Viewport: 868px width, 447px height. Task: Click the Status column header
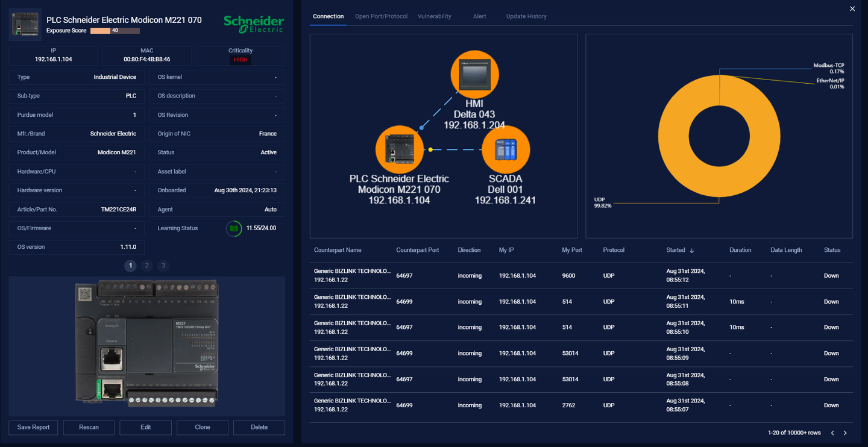point(832,250)
